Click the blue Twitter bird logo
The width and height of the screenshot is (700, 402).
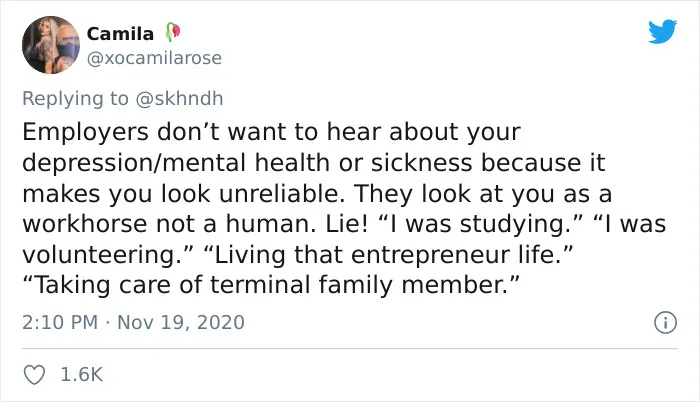[662, 31]
